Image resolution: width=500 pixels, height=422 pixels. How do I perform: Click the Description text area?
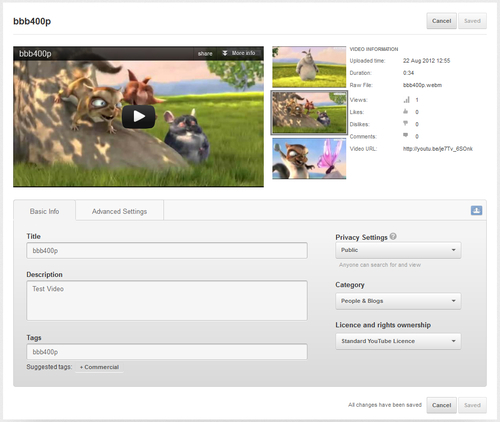pyautogui.click(x=167, y=301)
